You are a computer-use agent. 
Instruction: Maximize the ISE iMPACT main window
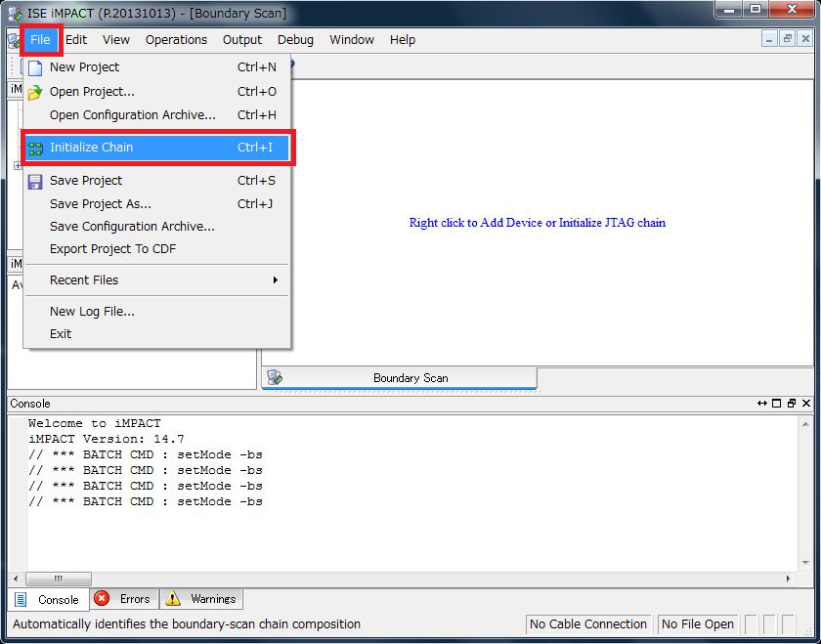click(x=756, y=10)
